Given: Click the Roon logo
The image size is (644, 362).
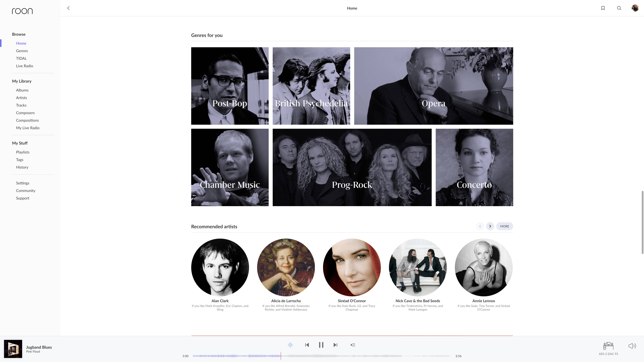Looking at the screenshot, I should pyautogui.click(x=22, y=11).
